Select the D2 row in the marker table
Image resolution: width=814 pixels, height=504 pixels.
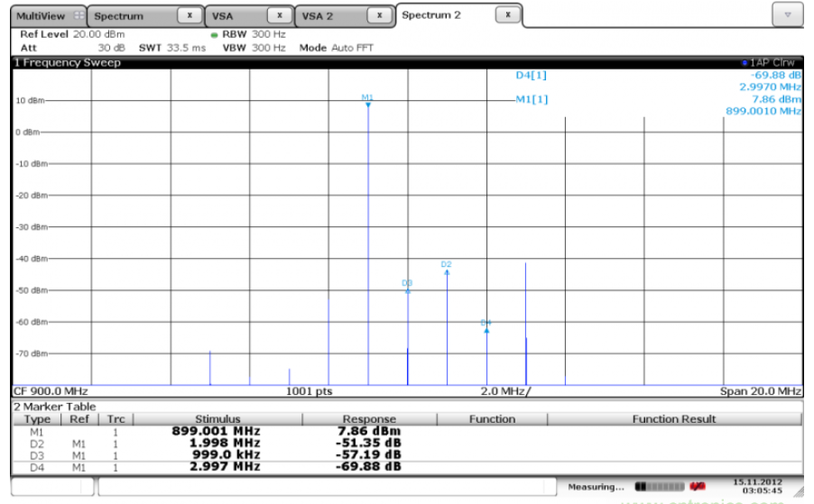(x=408, y=444)
